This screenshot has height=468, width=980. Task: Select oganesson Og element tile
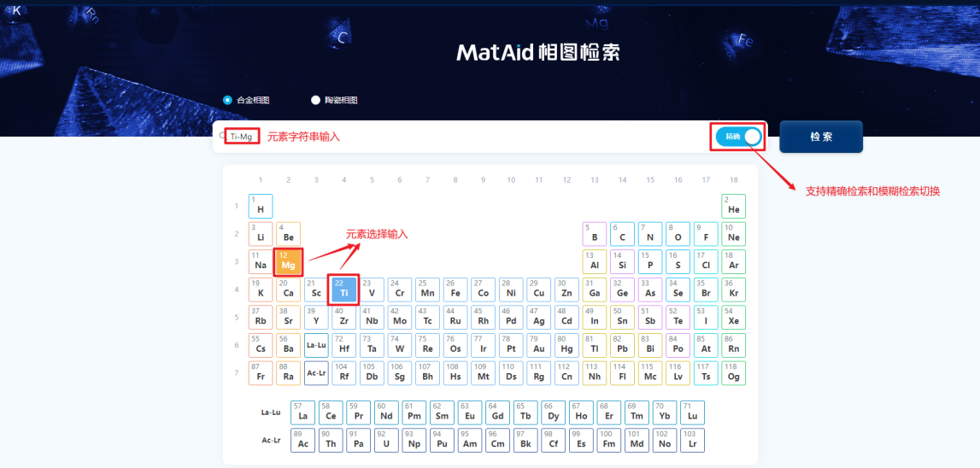(x=734, y=373)
